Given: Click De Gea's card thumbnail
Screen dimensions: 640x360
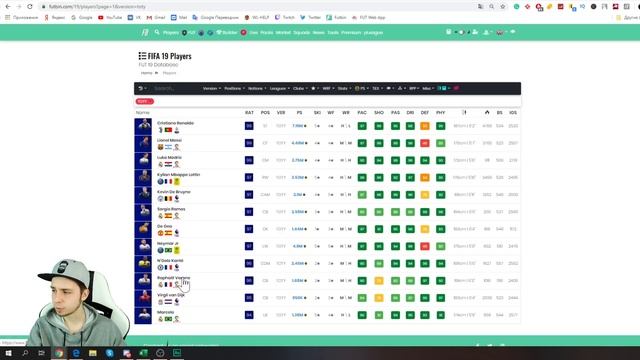Looking at the screenshot, I should coord(143,229).
